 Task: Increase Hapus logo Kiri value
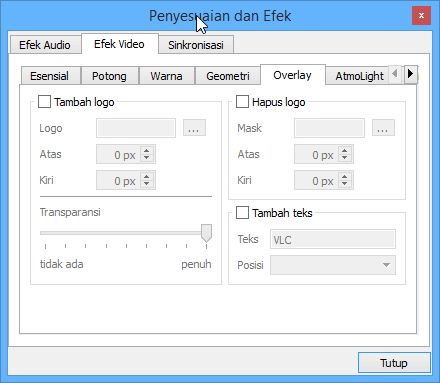(x=345, y=177)
